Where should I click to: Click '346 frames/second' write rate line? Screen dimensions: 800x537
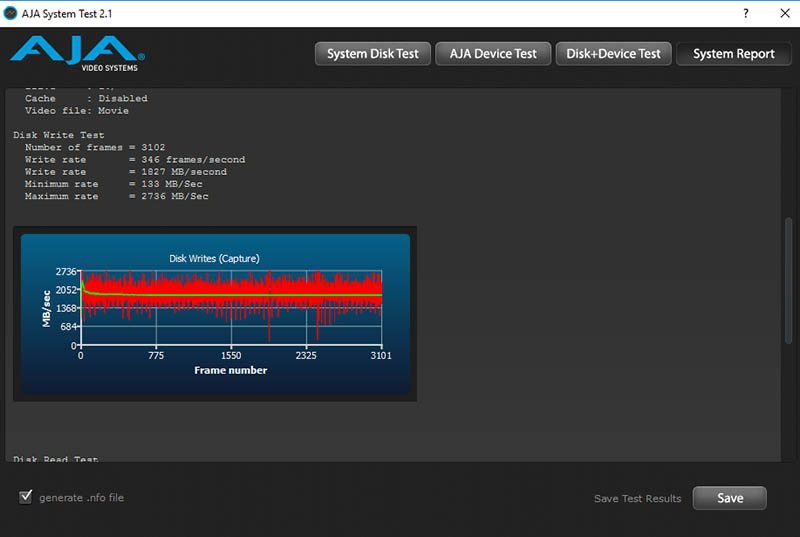tap(135, 160)
